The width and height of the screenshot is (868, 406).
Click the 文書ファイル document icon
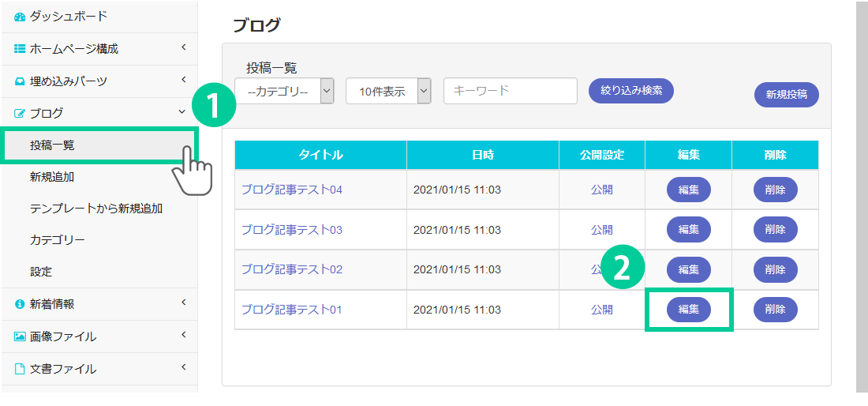click(x=21, y=369)
